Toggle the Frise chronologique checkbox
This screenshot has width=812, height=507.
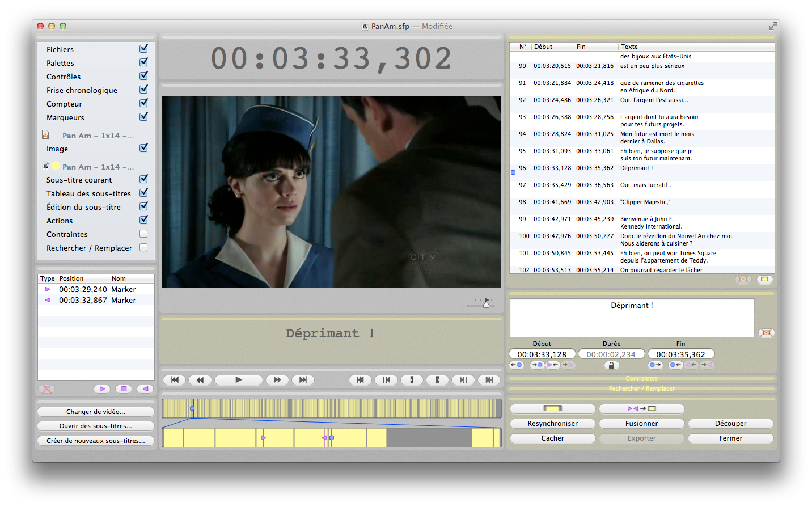tap(144, 90)
